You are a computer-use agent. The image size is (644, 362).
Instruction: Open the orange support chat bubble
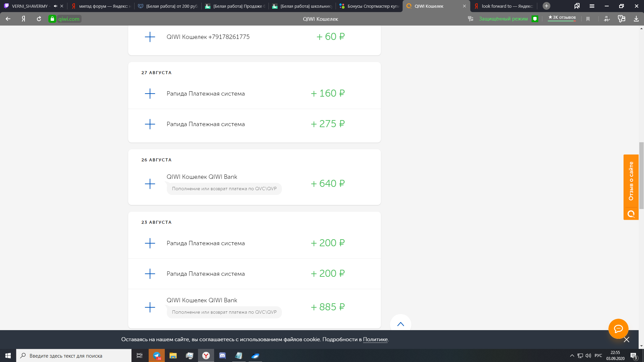(x=618, y=329)
